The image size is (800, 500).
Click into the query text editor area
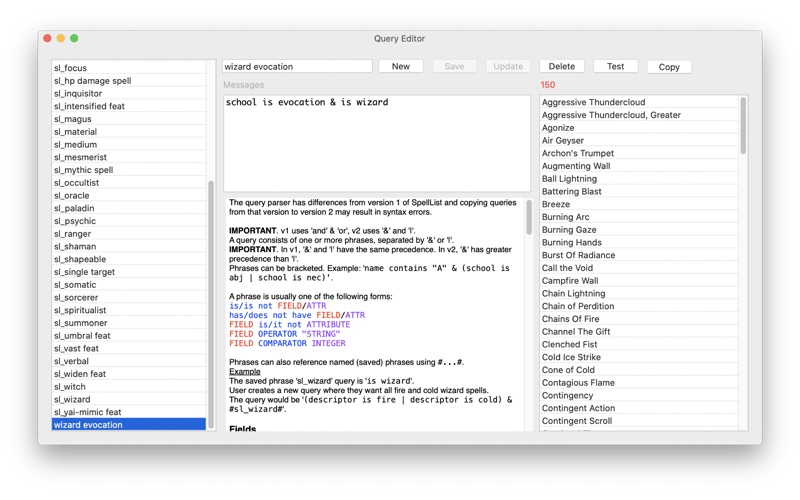(x=377, y=143)
